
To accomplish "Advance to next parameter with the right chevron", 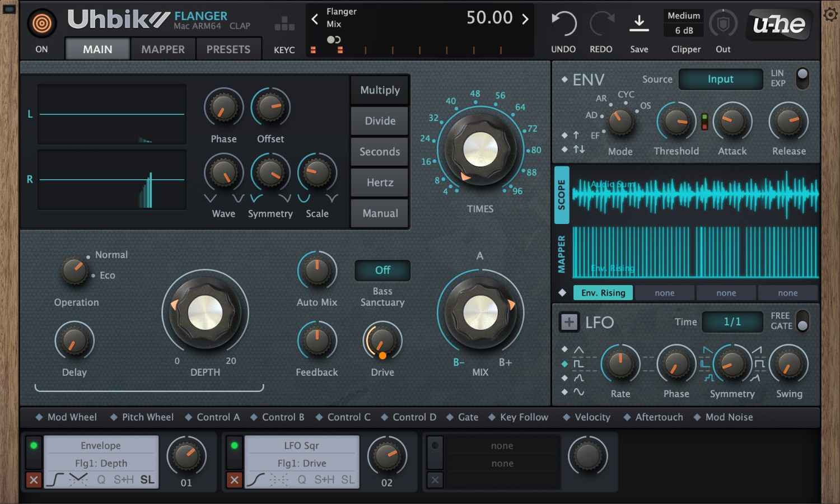I will (x=525, y=18).
